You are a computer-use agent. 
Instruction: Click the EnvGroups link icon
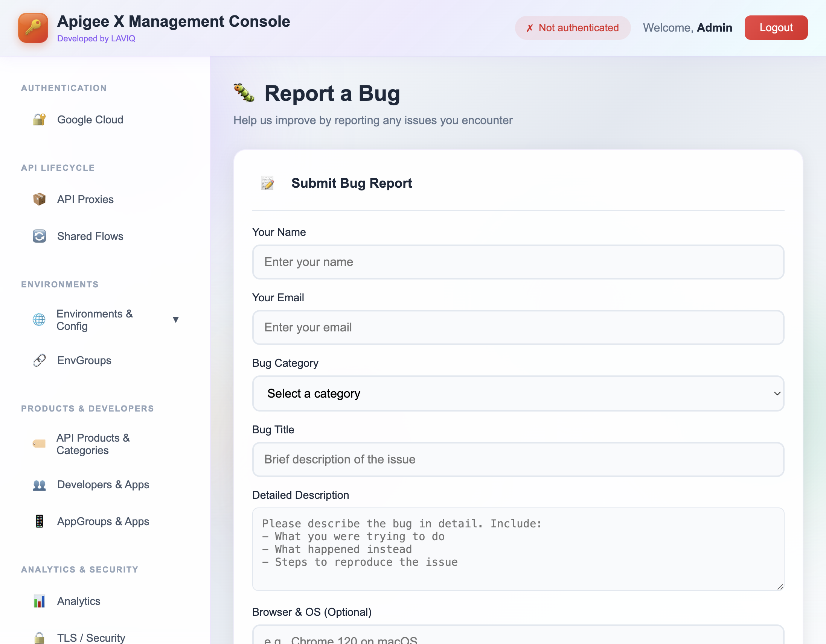tap(39, 360)
